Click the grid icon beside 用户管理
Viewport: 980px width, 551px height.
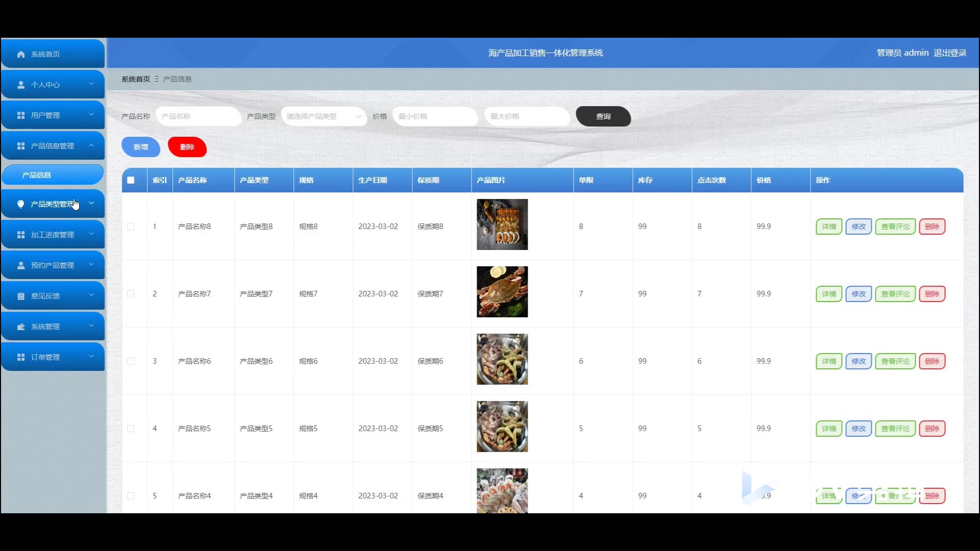click(x=21, y=115)
